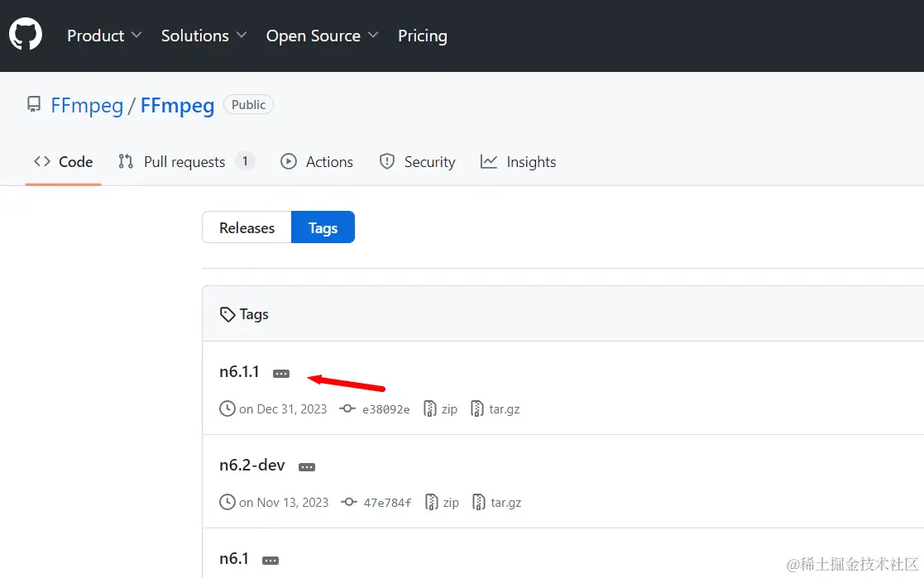
Task: Open the FFmpeg owner link
Action: 87,106
